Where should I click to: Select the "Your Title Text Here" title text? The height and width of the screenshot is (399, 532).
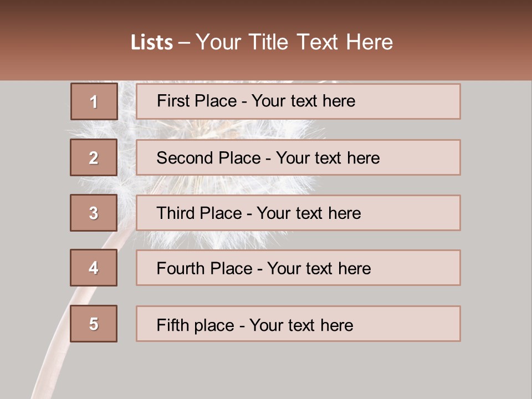[294, 42]
